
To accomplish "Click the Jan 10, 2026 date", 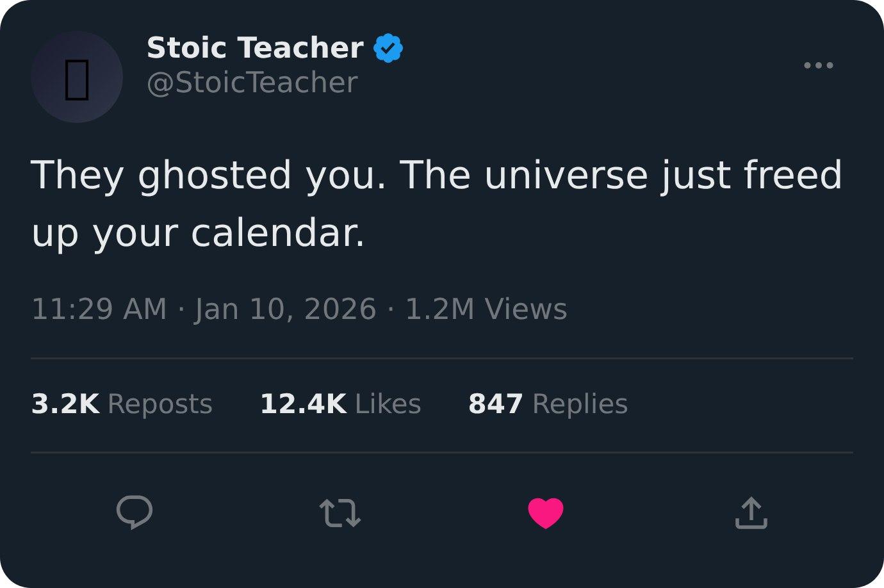I will (285, 309).
